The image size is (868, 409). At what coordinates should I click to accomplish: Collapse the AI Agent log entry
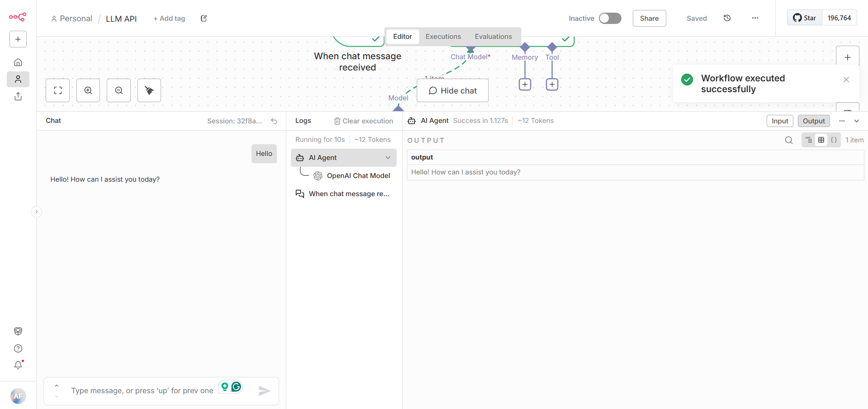tap(388, 158)
